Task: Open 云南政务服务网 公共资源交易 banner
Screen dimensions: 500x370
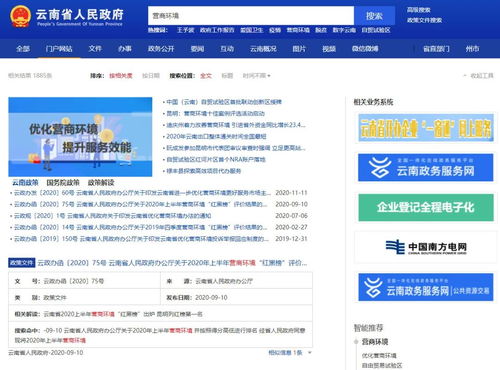Action: pyautogui.click(x=426, y=287)
